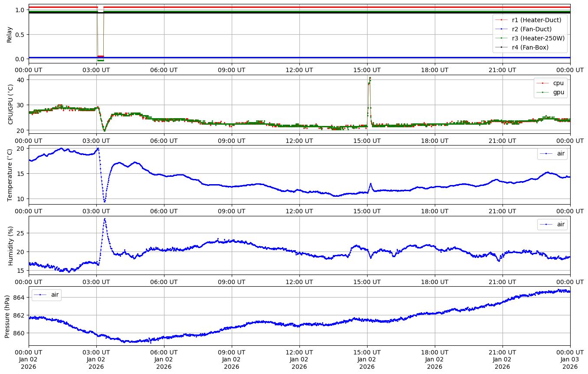Click the air temperature minimum dip point
This screenshot has height=374, width=588.
tap(104, 201)
